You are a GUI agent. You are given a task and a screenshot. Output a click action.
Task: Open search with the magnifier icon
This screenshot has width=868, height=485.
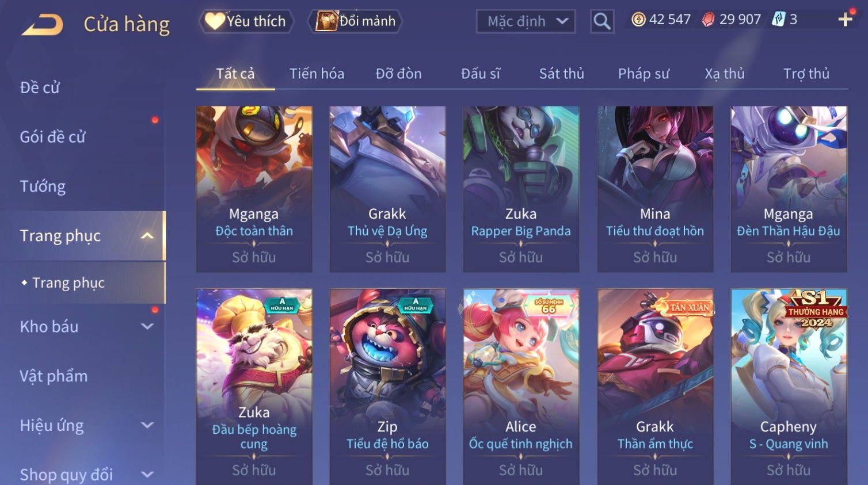tap(602, 21)
